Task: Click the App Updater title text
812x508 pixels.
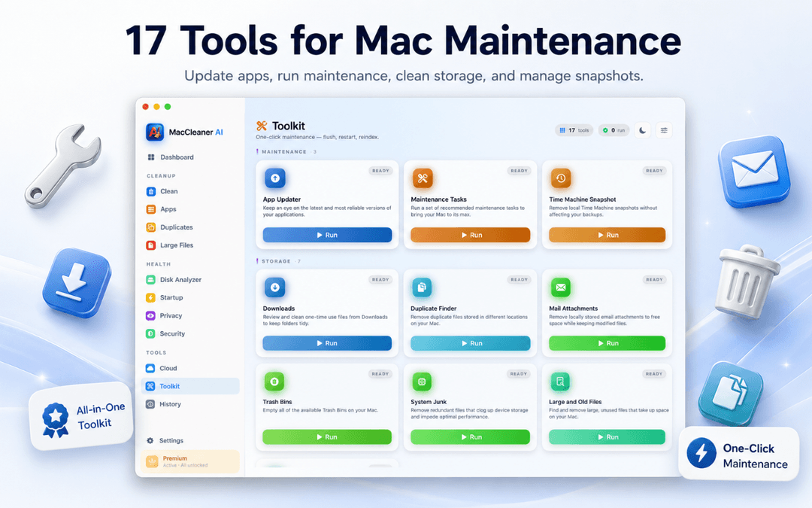Action: (x=282, y=199)
